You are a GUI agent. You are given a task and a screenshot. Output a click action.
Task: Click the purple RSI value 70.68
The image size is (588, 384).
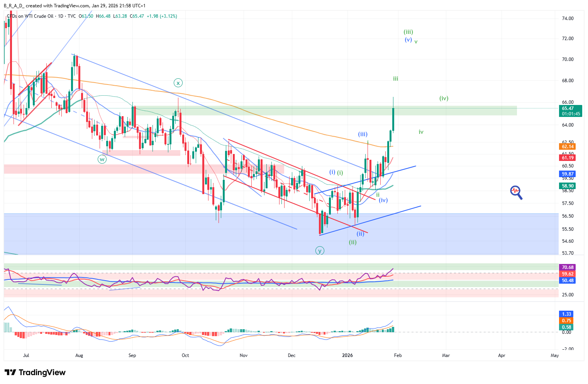pyautogui.click(x=568, y=267)
